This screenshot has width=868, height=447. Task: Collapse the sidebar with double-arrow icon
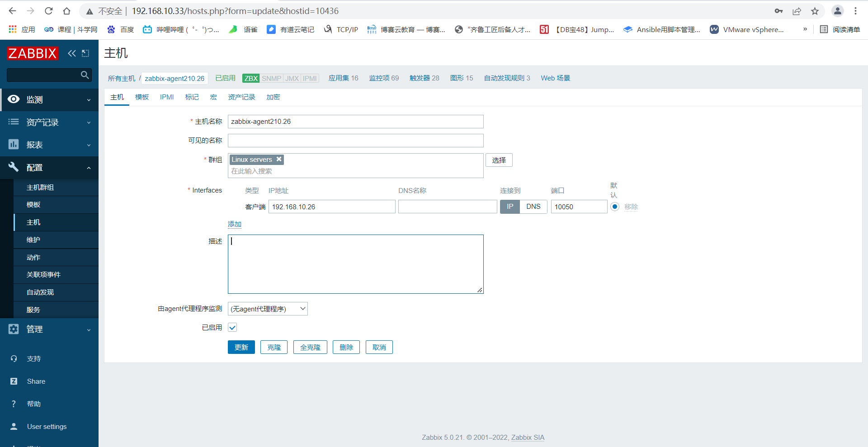pyautogui.click(x=72, y=53)
